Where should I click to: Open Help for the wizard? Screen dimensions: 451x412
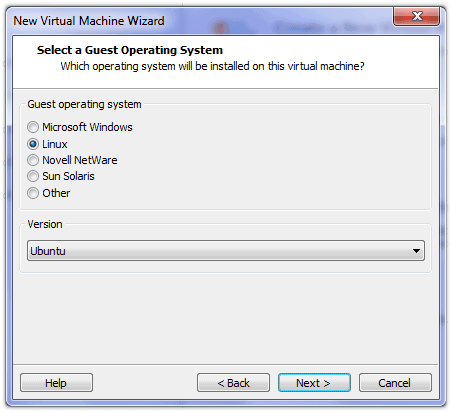tap(56, 383)
